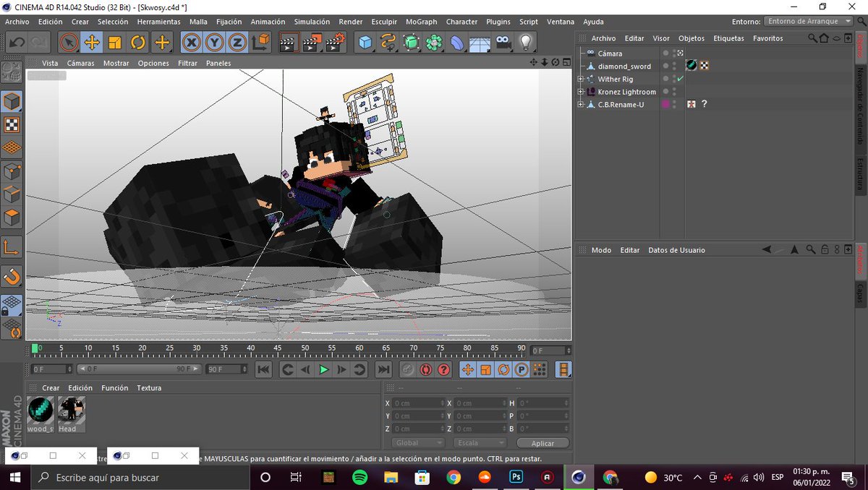Image resolution: width=868 pixels, height=490 pixels.
Task: Toggle autokeying red circle button
Action: pos(425,369)
